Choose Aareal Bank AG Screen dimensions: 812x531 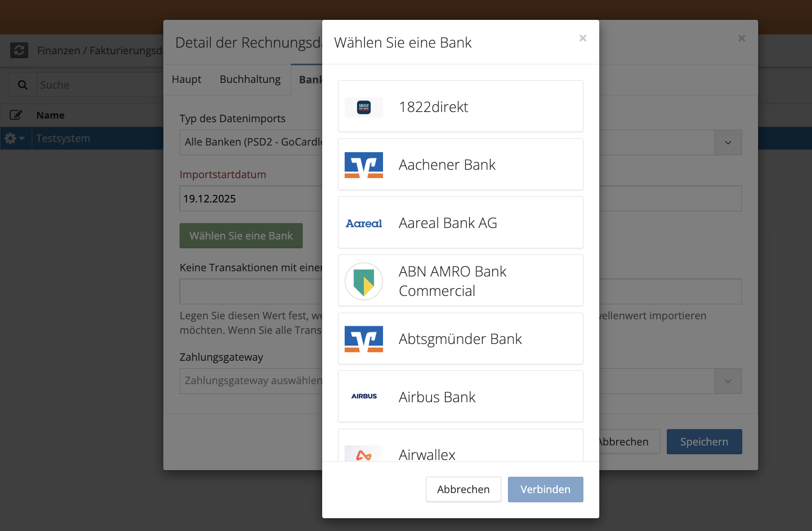pyautogui.click(x=461, y=222)
